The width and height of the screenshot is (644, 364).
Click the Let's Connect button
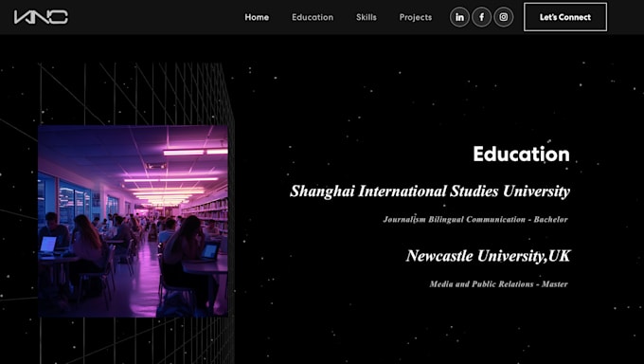(565, 17)
